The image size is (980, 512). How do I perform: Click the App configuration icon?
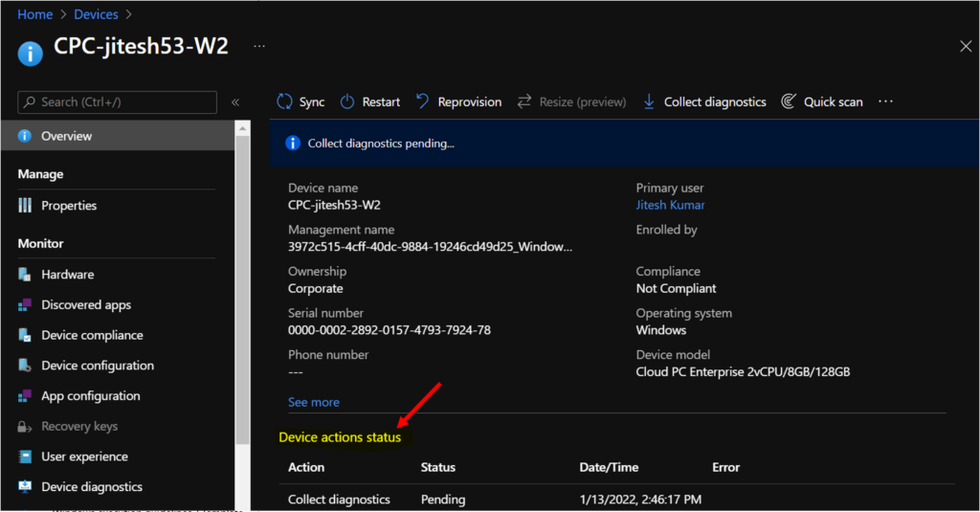(x=25, y=395)
